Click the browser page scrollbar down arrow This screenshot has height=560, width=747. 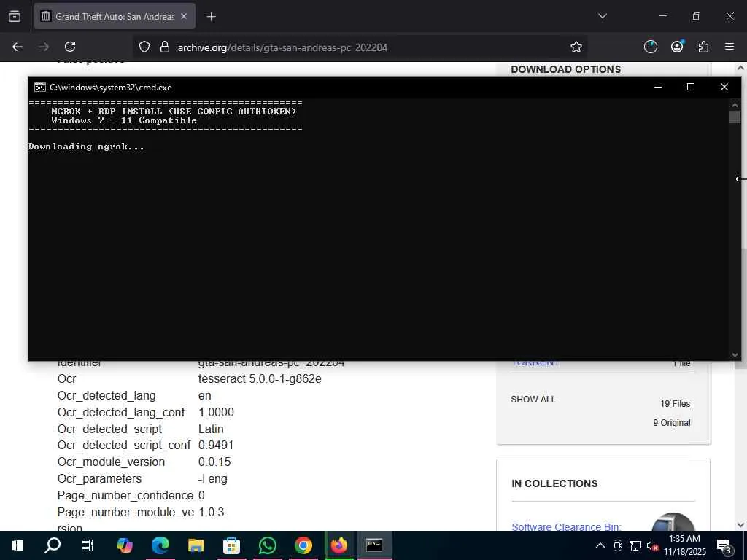(740, 525)
